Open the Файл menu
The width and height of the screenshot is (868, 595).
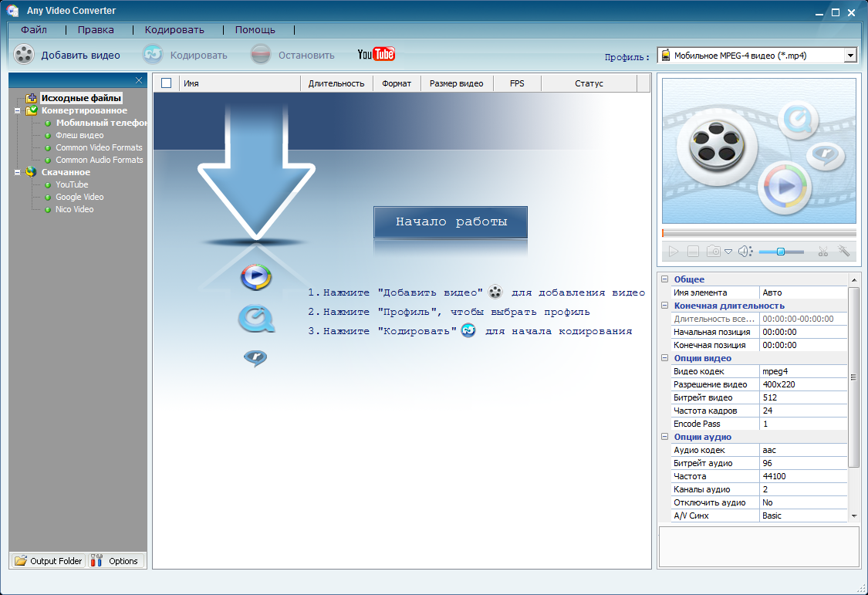tap(34, 30)
